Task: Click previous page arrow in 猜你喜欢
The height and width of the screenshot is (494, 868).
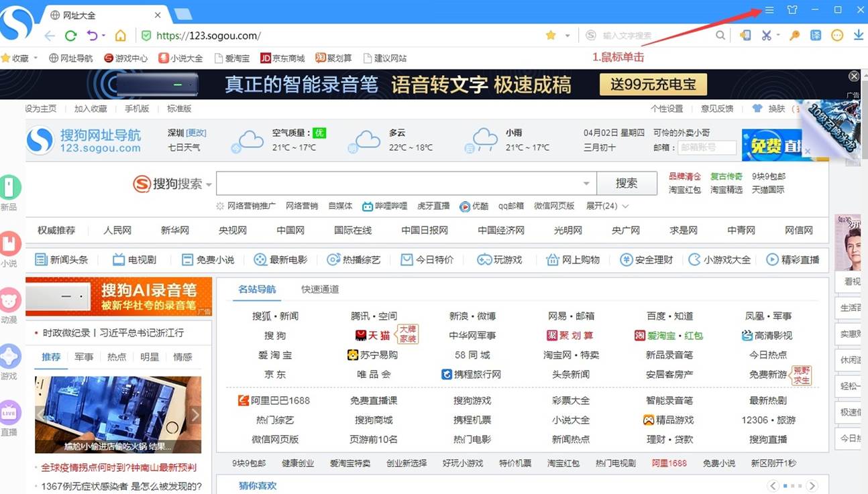Action: 774,486
